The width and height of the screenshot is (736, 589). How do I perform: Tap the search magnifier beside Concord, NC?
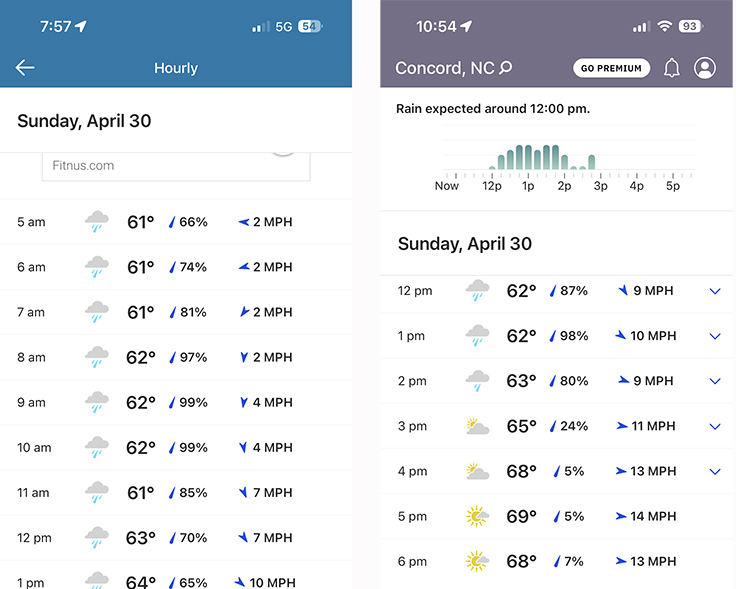click(506, 68)
